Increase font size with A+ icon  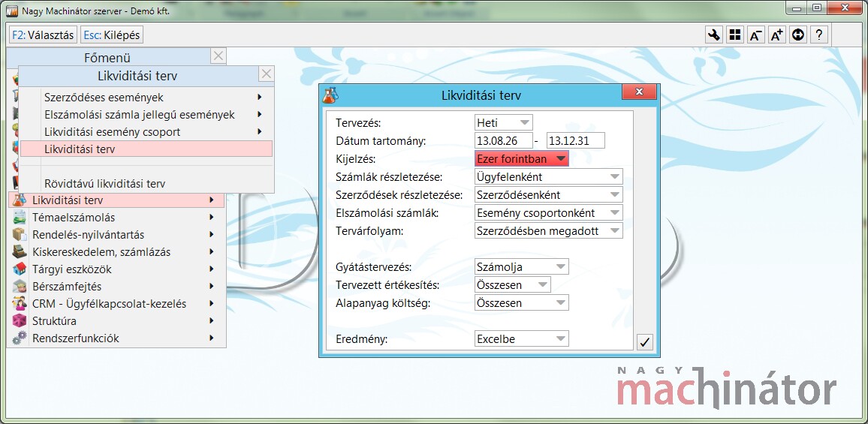click(776, 35)
